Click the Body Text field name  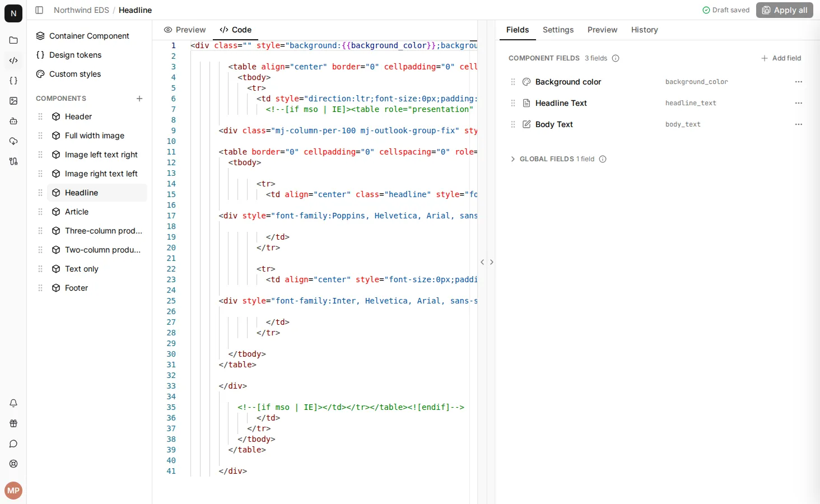pyautogui.click(x=554, y=124)
